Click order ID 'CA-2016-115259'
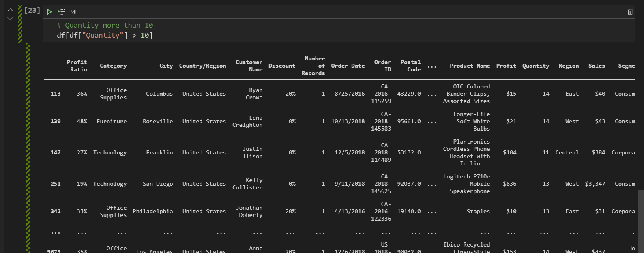 [381, 94]
